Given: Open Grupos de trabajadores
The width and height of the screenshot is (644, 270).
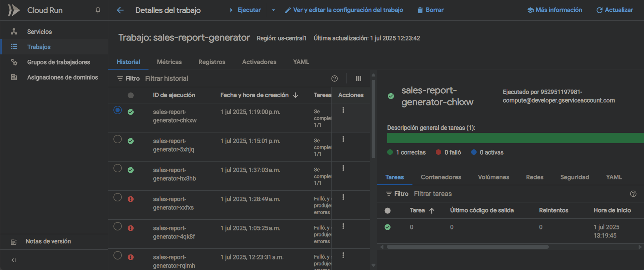Looking at the screenshot, I should [58, 62].
